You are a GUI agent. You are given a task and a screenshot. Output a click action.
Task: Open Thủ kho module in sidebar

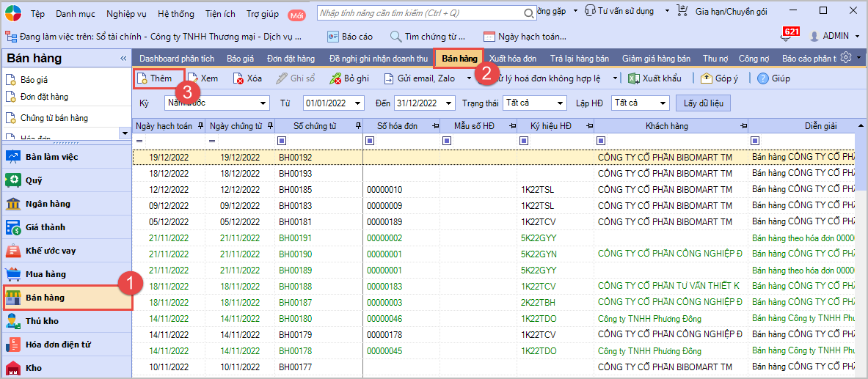click(x=42, y=321)
